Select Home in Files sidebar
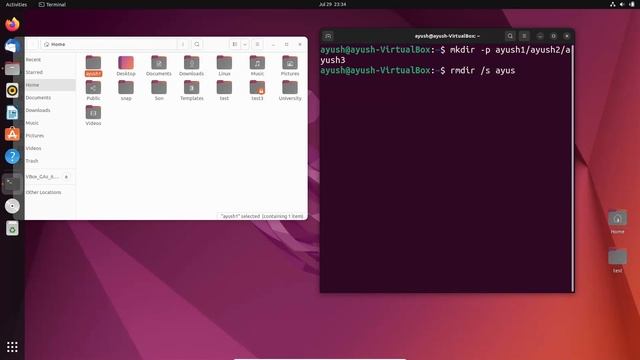This screenshot has width=640, height=360. click(50, 85)
